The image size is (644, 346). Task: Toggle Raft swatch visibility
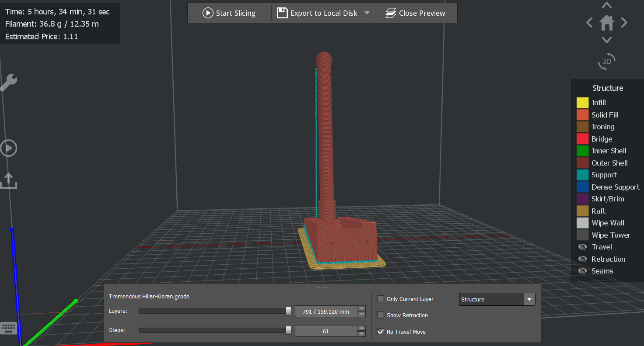(582, 211)
